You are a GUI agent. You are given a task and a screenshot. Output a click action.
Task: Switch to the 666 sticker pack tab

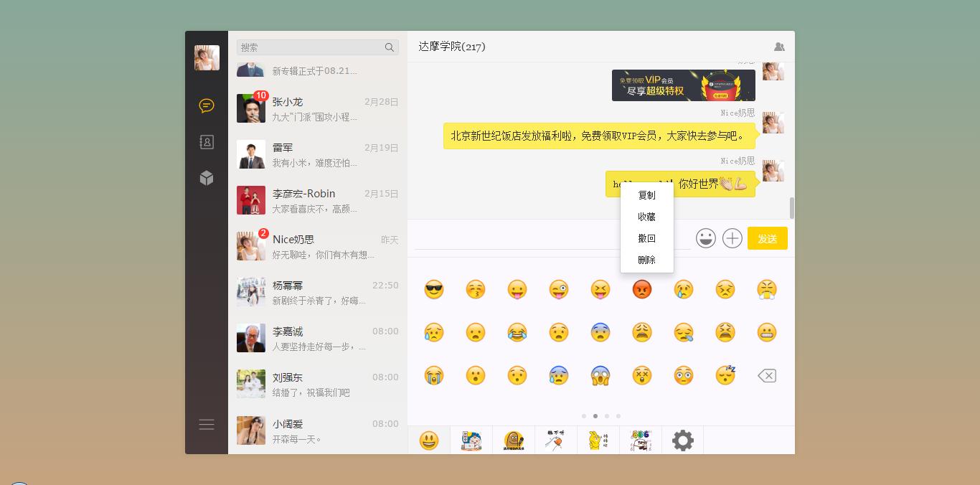coord(641,440)
